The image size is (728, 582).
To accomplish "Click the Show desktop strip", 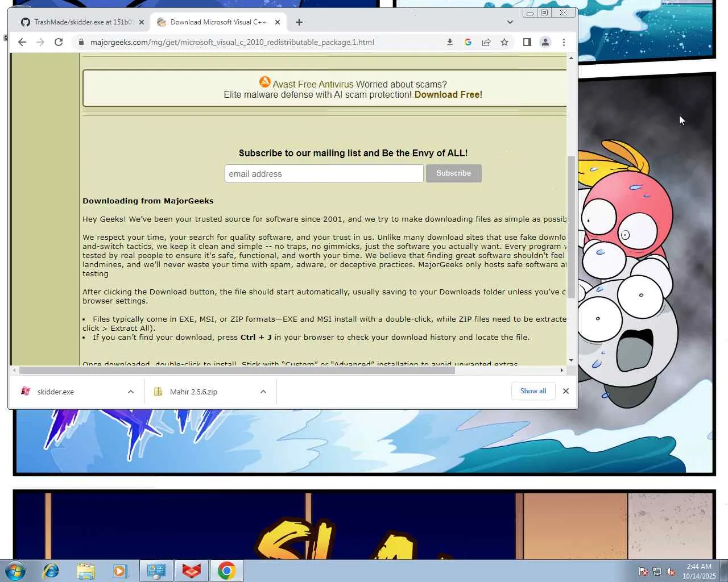I will pos(723,571).
